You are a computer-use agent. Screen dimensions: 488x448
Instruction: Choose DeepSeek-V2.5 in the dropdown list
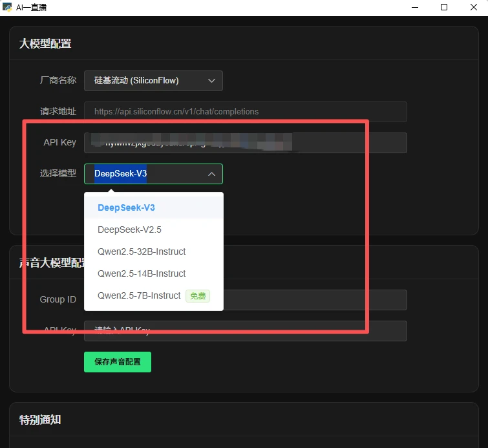129,229
